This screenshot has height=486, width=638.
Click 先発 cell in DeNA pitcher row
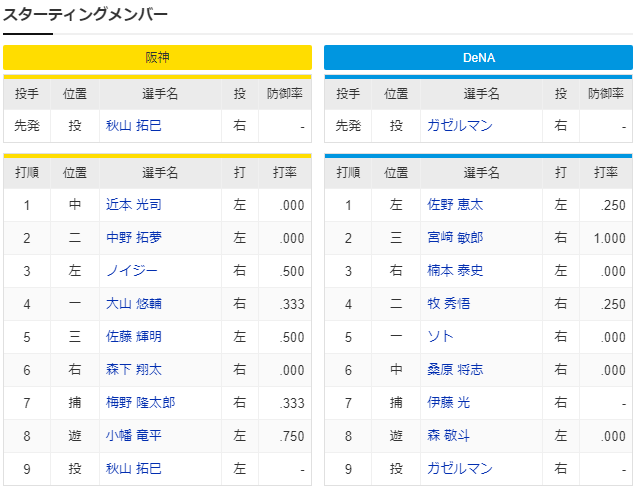348,125
